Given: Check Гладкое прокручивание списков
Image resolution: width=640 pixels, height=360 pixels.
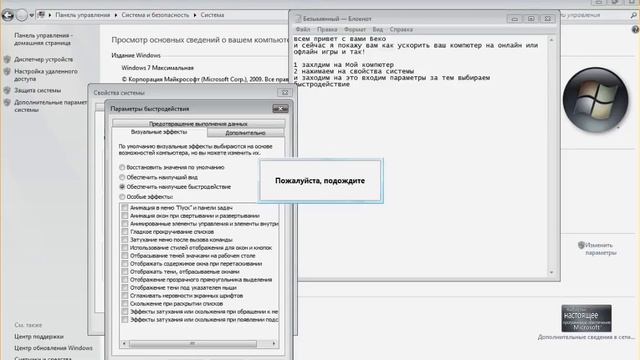Looking at the screenshot, I should point(125,231).
